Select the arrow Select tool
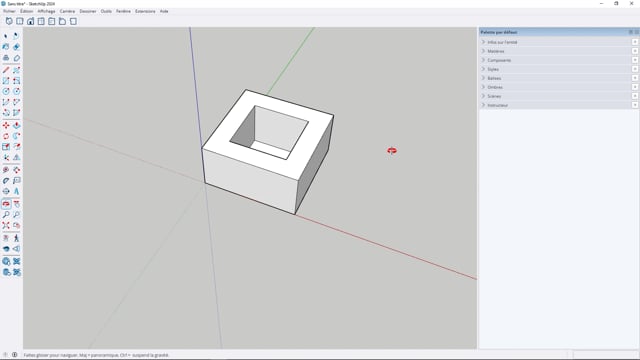640x360 pixels. [6, 36]
